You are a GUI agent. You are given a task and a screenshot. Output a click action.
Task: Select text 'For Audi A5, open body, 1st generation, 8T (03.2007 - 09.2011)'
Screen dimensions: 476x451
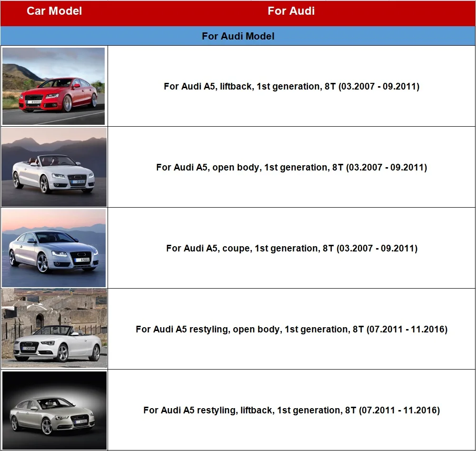point(291,167)
